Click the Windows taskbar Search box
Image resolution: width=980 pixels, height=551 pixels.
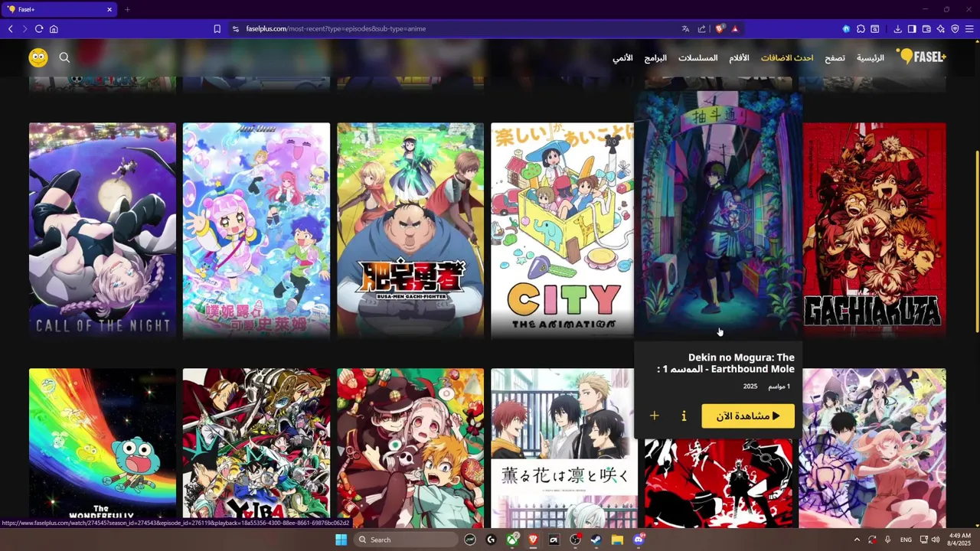point(406,540)
